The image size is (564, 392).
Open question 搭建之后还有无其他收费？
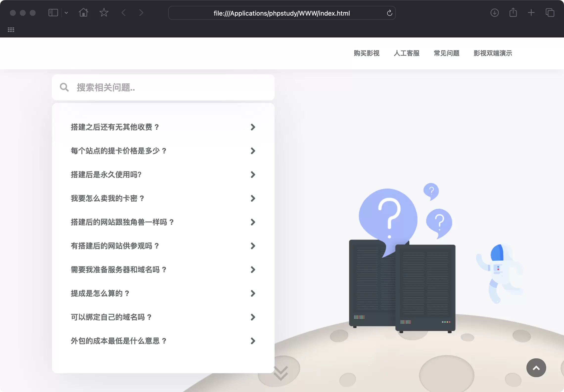[x=115, y=127]
